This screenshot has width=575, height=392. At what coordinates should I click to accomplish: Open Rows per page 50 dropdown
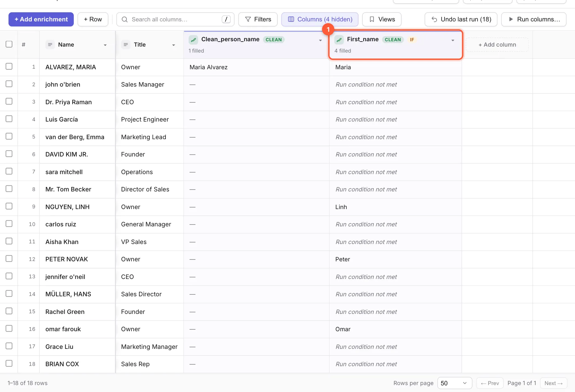(x=455, y=383)
